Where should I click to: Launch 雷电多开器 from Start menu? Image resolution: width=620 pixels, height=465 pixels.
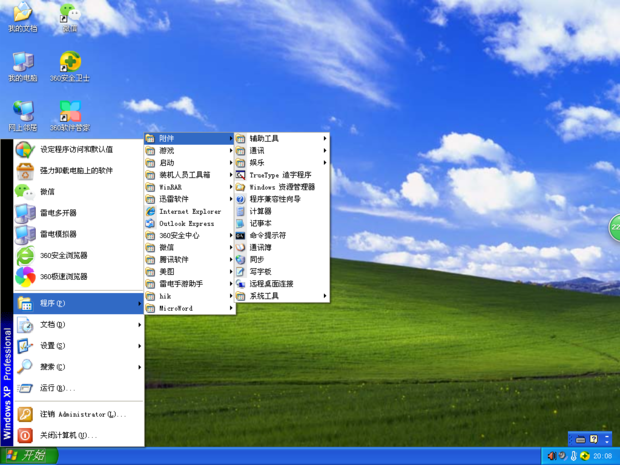78,213
